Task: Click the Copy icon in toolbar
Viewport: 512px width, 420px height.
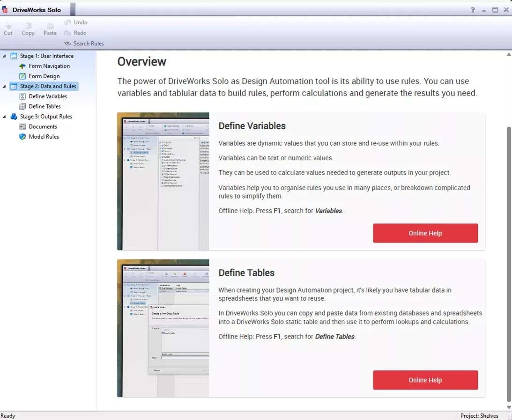Action: click(x=28, y=25)
